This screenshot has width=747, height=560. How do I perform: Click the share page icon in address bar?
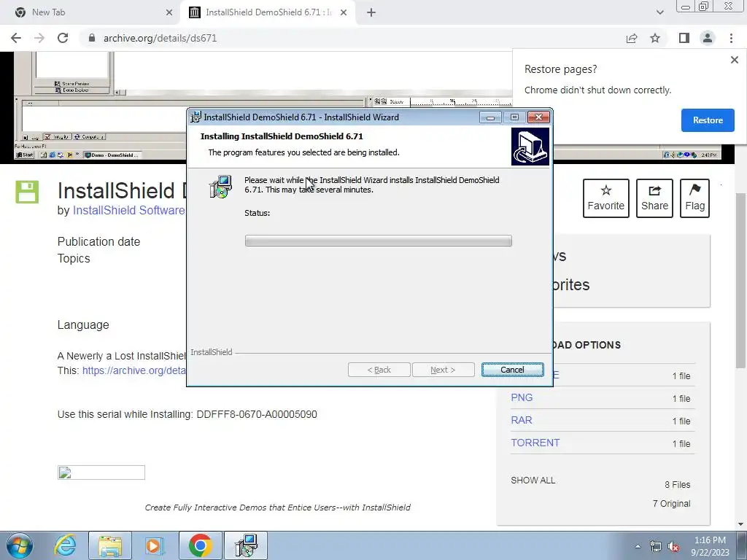tap(632, 38)
